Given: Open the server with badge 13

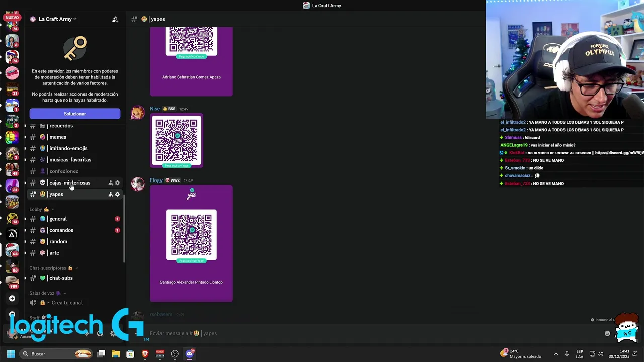Looking at the screenshot, I should [12, 218].
